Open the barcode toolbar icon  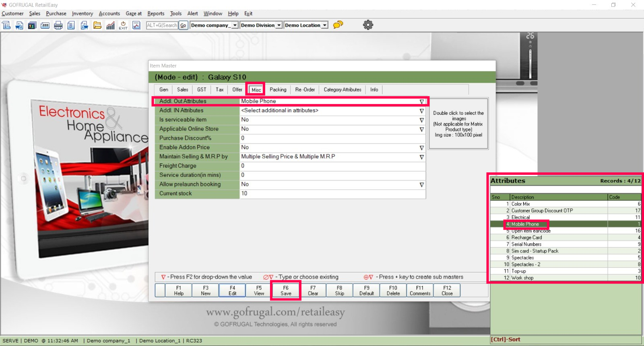(x=45, y=25)
